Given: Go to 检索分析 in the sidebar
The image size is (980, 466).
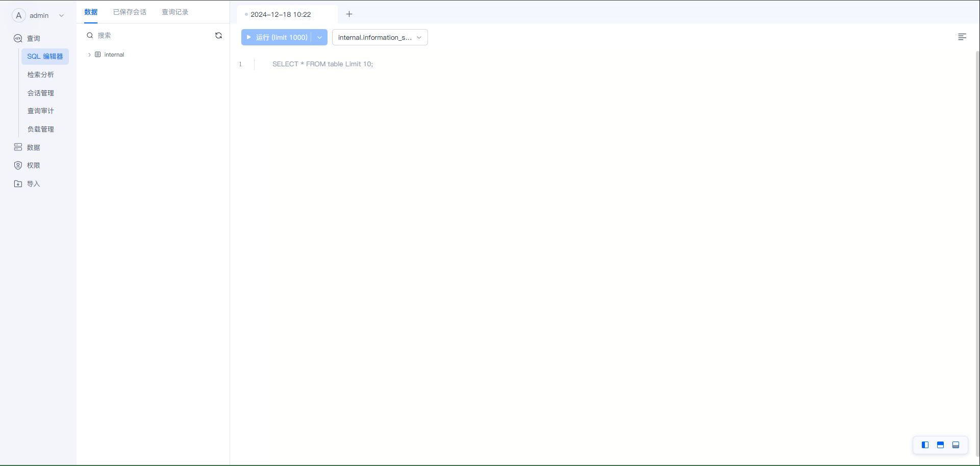Looking at the screenshot, I should [x=41, y=75].
